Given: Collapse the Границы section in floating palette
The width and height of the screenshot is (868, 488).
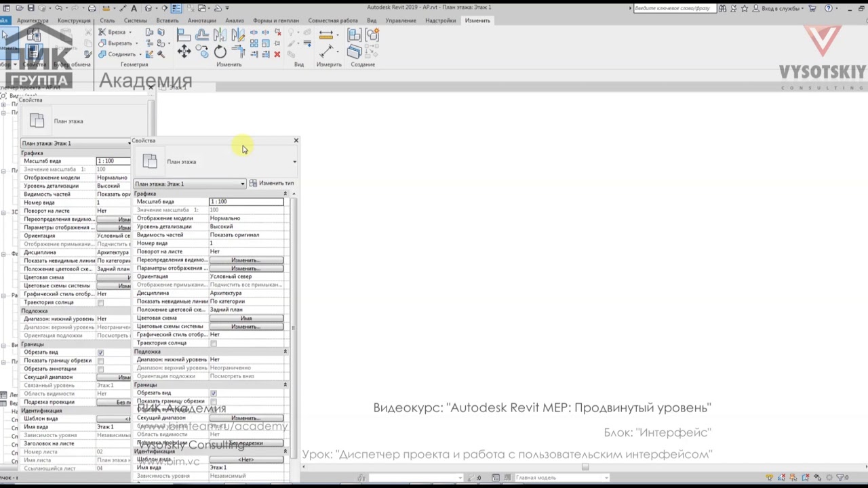Looking at the screenshot, I should [285, 384].
